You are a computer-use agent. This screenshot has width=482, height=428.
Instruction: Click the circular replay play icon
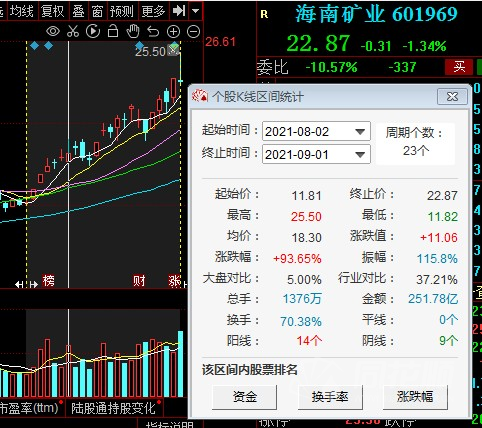pos(93,32)
